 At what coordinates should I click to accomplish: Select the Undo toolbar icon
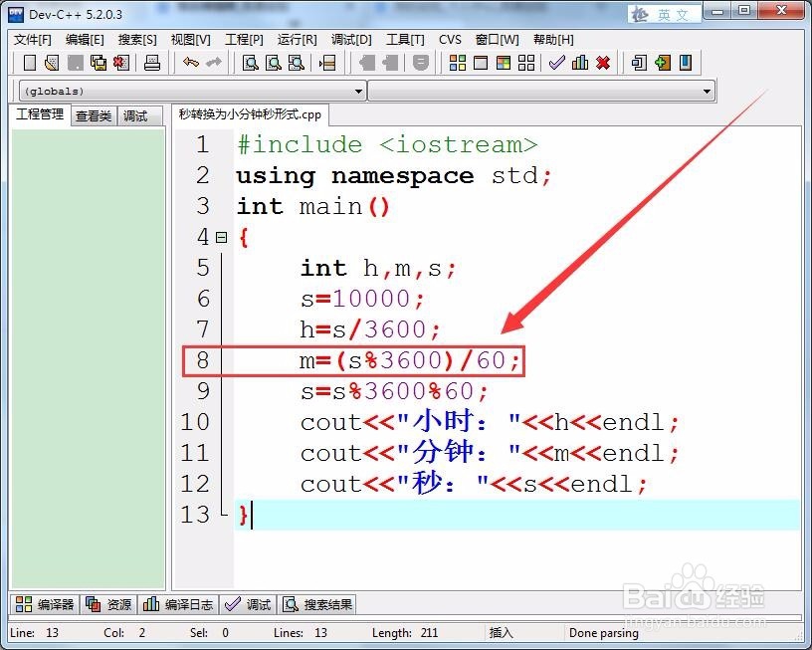[191, 63]
